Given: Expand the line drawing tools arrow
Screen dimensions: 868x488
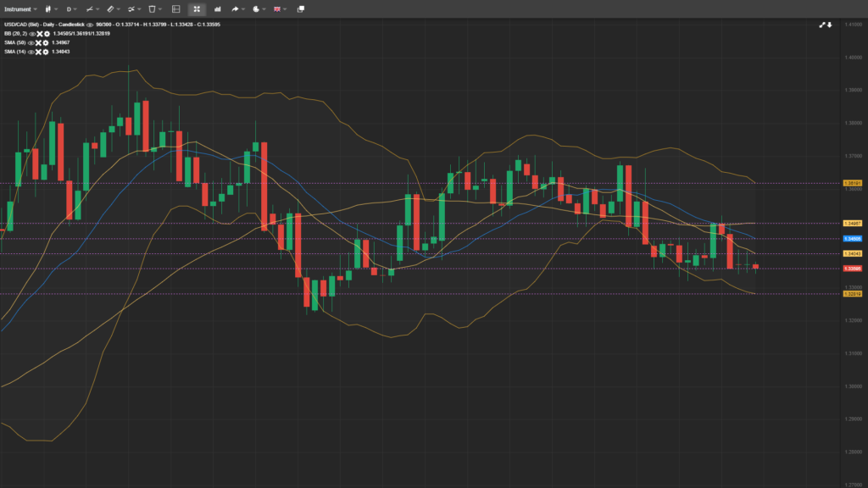Looking at the screenshot, I should [98, 8].
